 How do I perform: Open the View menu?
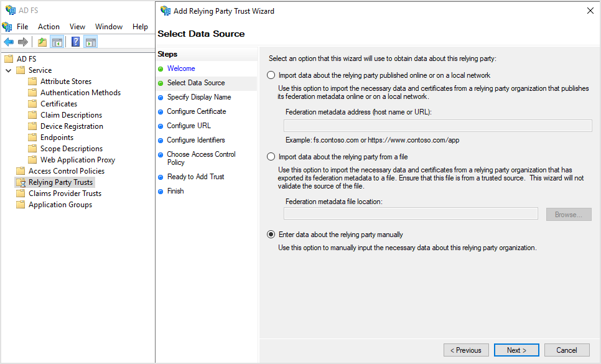pyautogui.click(x=77, y=26)
